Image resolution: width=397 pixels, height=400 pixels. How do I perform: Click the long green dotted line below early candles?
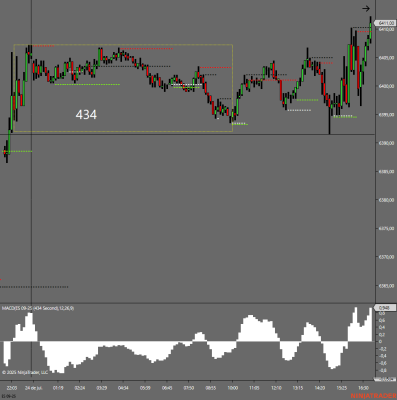click(x=87, y=85)
